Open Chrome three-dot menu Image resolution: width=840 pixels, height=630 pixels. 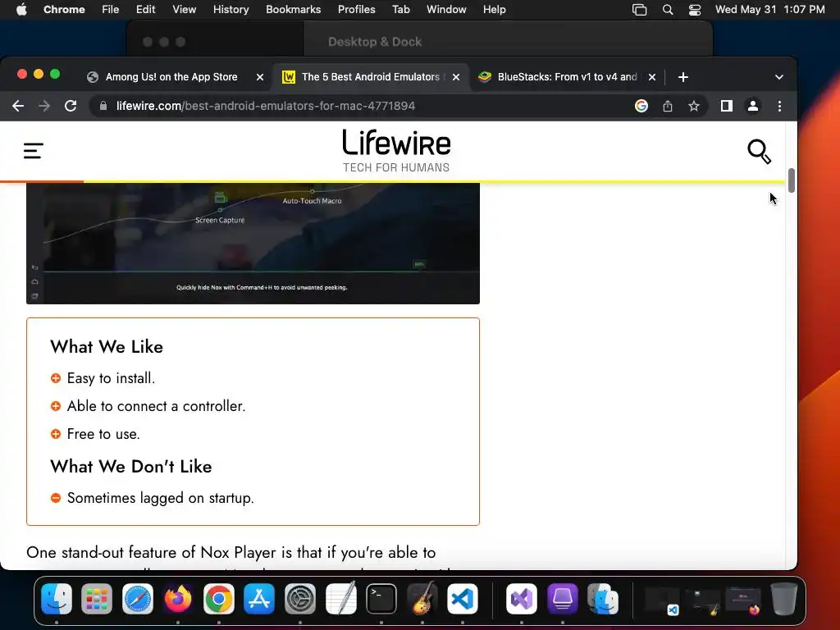click(x=779, y=106)
